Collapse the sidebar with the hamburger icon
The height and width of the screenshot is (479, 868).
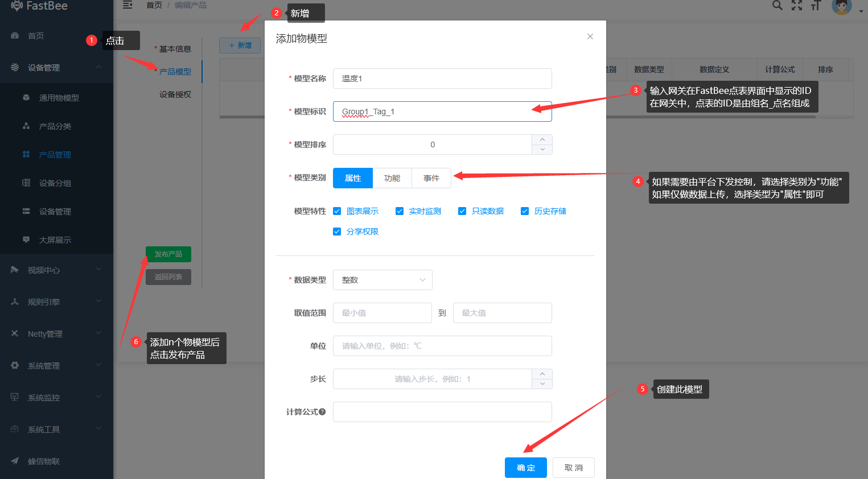127,5
